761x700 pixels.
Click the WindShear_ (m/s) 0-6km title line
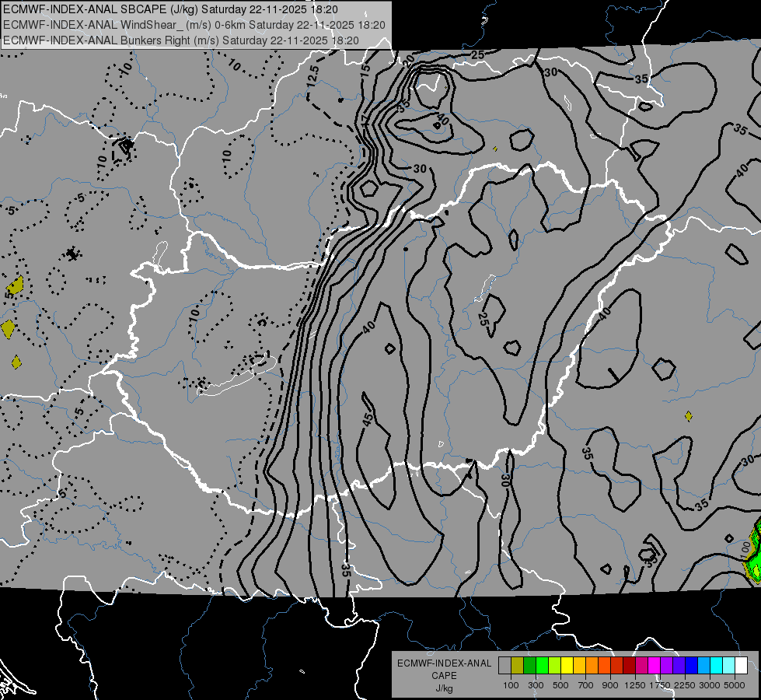194,25
